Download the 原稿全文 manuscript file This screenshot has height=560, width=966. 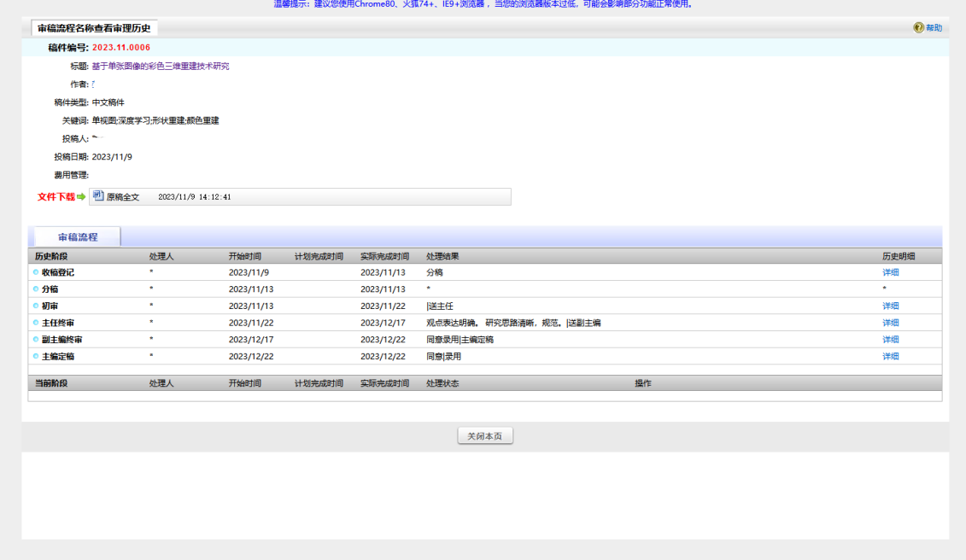(x=123, y=197)
